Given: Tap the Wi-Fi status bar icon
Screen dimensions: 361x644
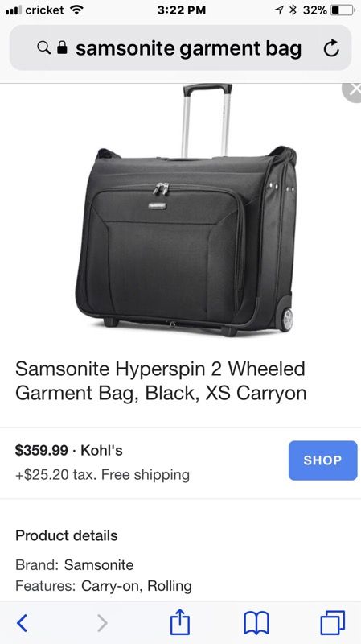Looking at the screenshot, I should [76, 10].
